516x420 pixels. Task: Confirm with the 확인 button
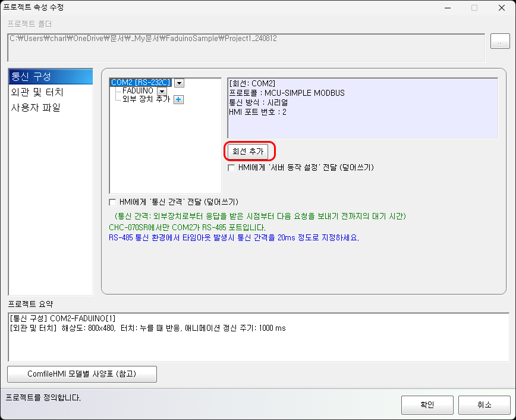click(427, 405)
